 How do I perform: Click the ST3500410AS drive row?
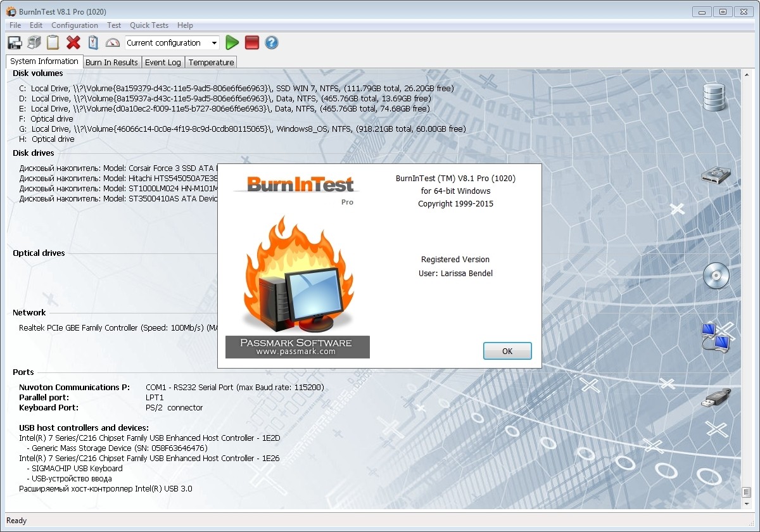click(x=118, y=198)
